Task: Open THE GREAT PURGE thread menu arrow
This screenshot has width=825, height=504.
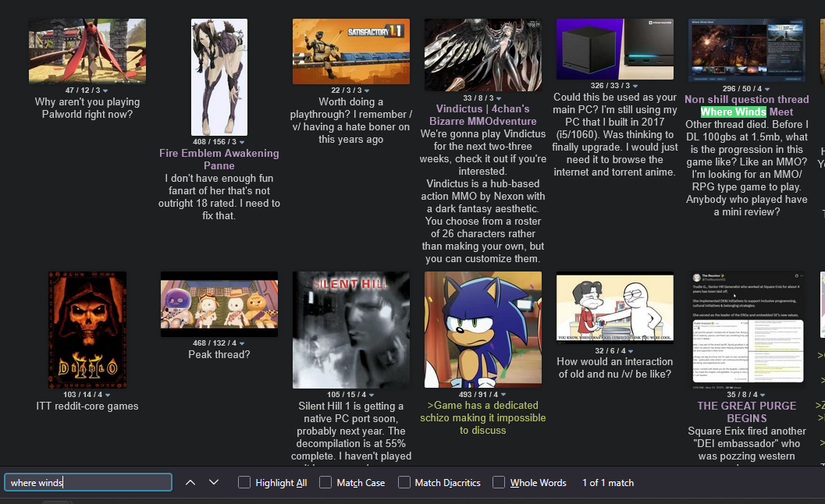Action: 763,395
